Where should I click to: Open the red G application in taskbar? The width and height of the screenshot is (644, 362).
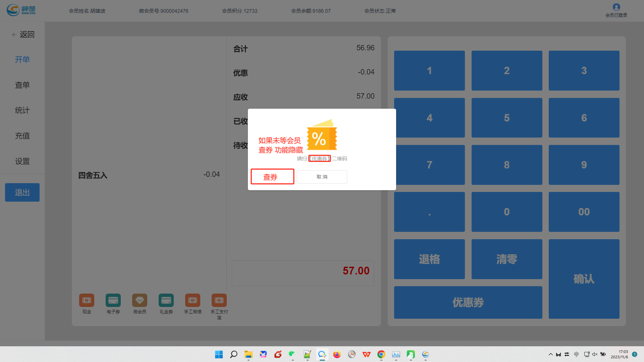[278, 354]
